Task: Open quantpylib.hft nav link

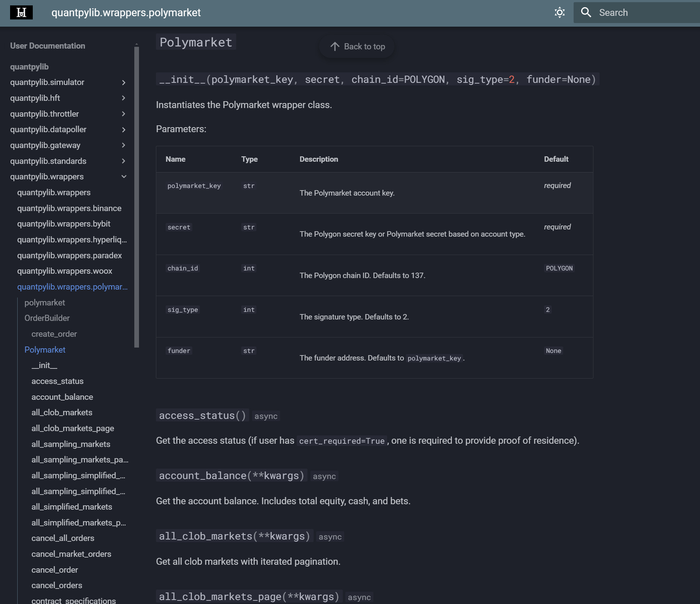Action: pos(35,98)
